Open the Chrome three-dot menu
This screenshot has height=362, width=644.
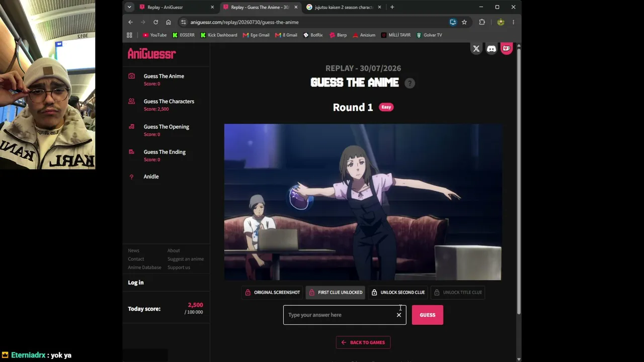pos(513,22)
